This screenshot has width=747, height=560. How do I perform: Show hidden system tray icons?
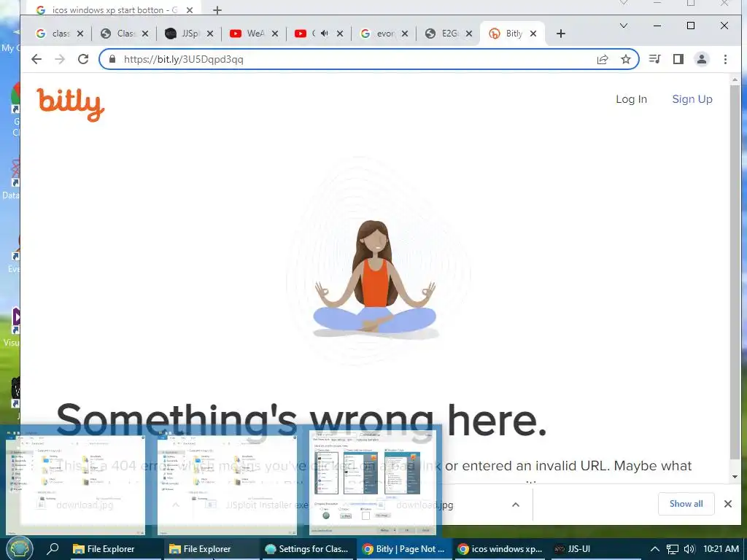[655, 549]
